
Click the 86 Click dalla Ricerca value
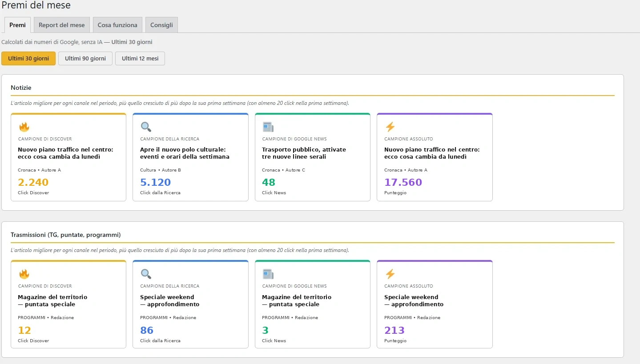147,330
